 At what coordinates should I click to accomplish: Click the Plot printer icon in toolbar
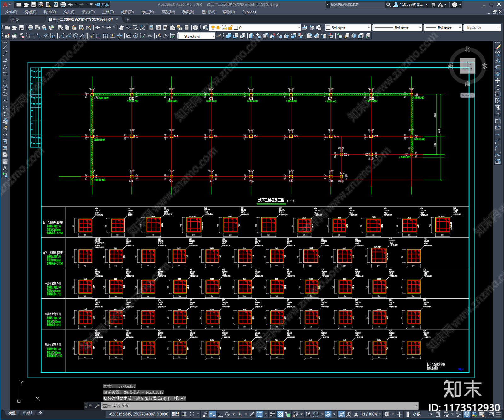(30, 28)
